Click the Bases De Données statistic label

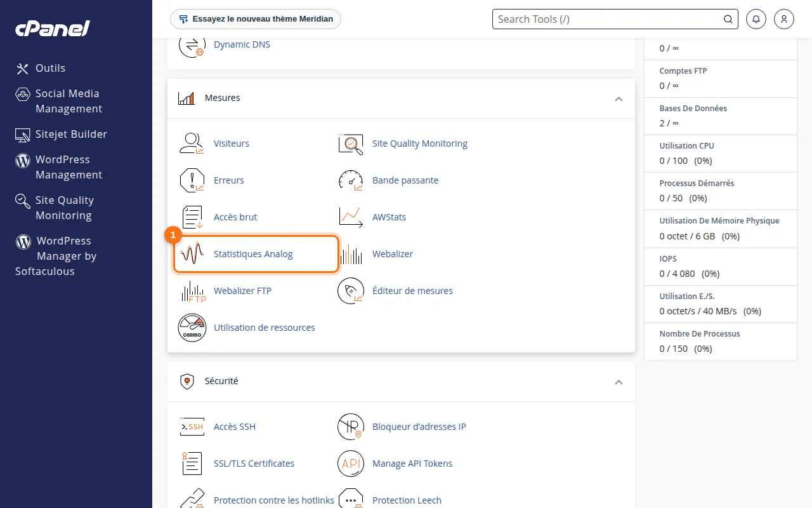pos(693,109)
